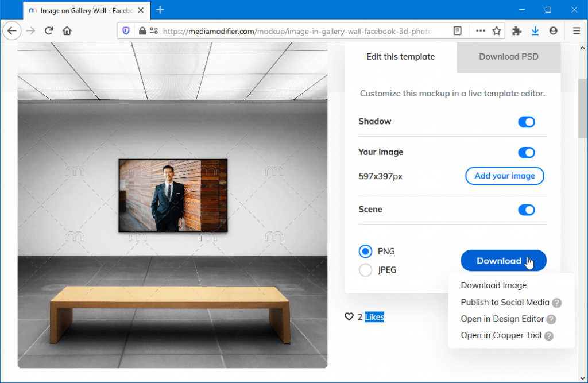Open the Firefox hamburger menu
588x383 pixels.
click(576, 30)
